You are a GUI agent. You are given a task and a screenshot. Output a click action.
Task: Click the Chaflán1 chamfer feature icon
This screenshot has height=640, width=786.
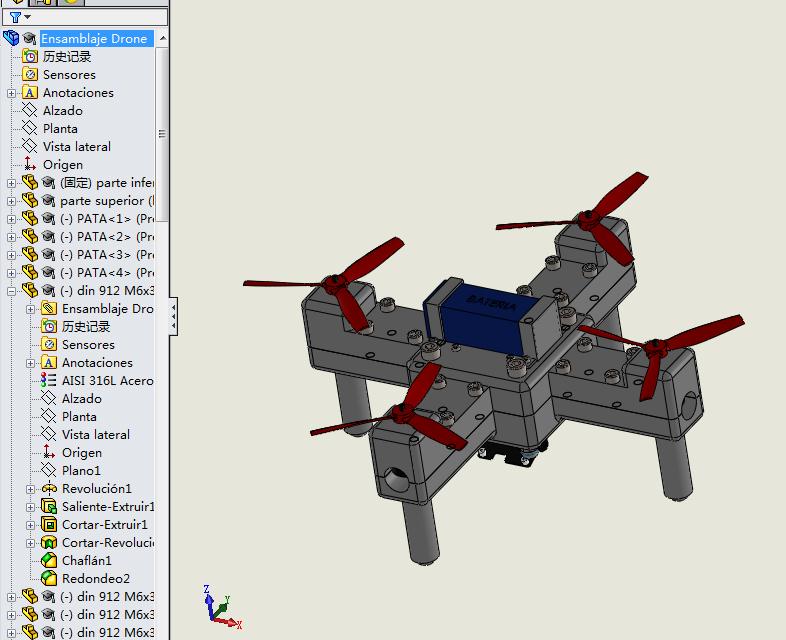point(49,560)
